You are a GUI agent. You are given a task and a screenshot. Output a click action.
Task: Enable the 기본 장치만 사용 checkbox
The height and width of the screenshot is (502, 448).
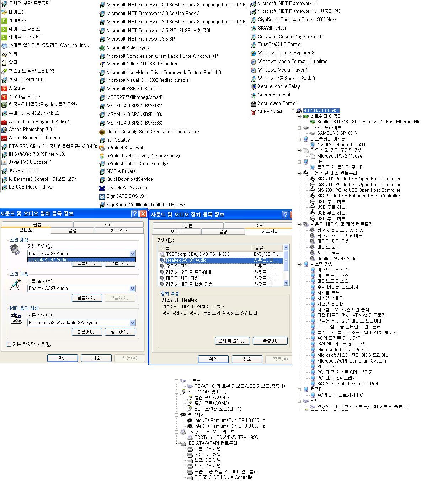[9, 344]
